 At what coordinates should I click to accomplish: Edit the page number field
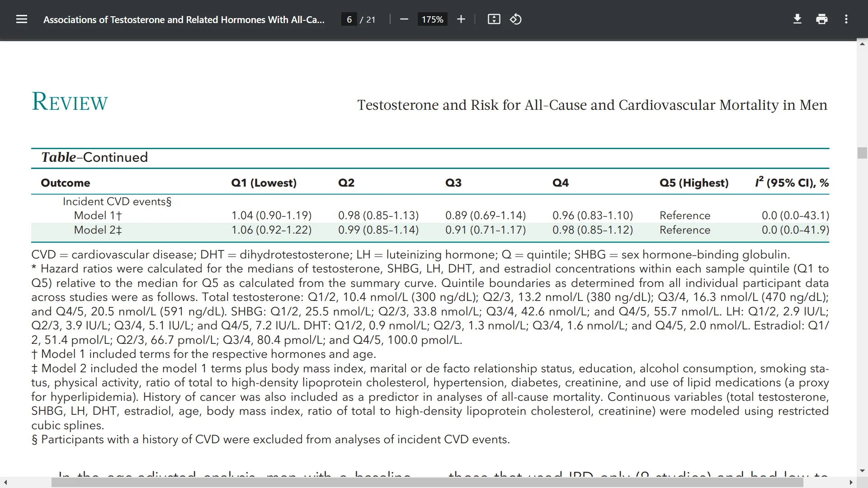pos(349,19)
